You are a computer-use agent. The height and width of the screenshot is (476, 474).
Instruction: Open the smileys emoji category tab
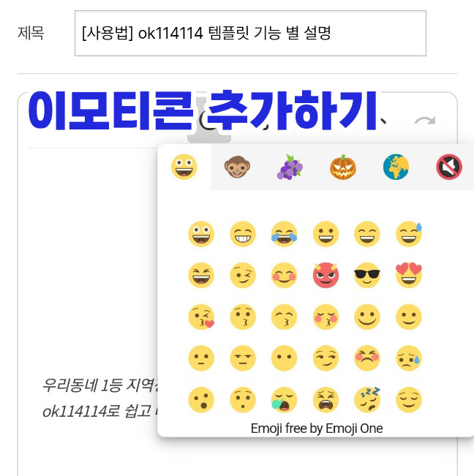pyautogui.click(x=184, y=167)
